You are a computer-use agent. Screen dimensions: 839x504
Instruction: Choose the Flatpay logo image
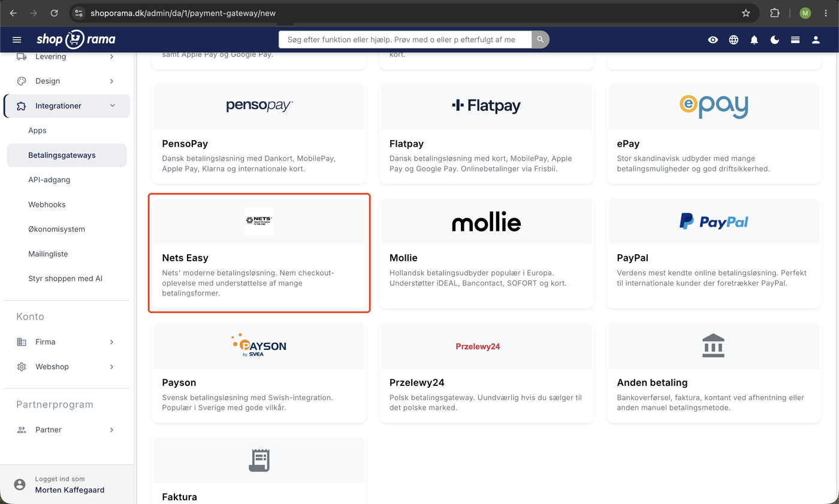486,105
